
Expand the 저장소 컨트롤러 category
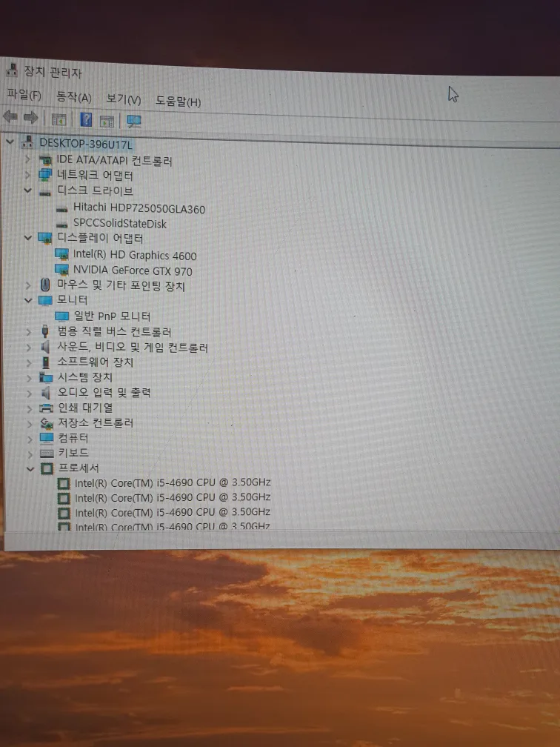tap(30, 424)
